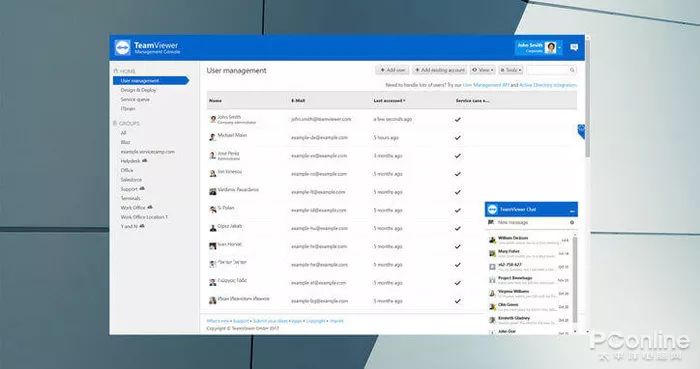Viewport: 700px width, 369px height.
Task: Toggle Service case checkmark for John Smith
Action: [x=458, y=120]
